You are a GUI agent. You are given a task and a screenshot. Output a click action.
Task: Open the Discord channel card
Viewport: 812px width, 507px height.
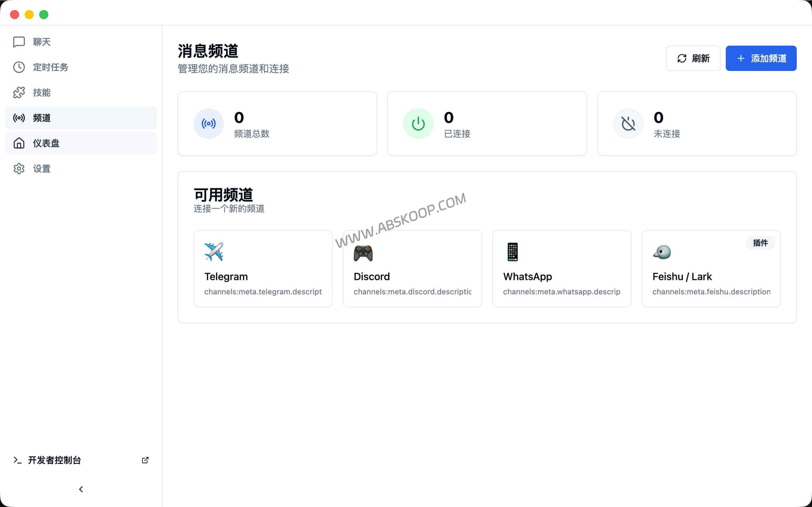(x=412, y=268)
